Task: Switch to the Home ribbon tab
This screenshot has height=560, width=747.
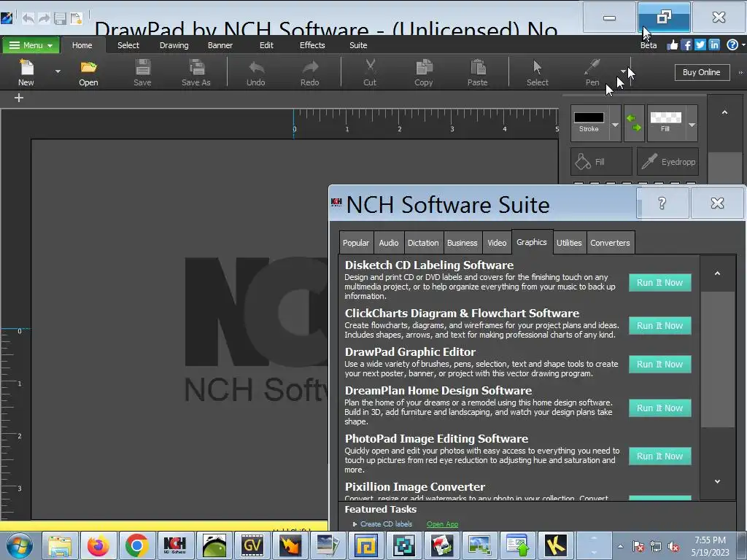Action: pos(82,45)
